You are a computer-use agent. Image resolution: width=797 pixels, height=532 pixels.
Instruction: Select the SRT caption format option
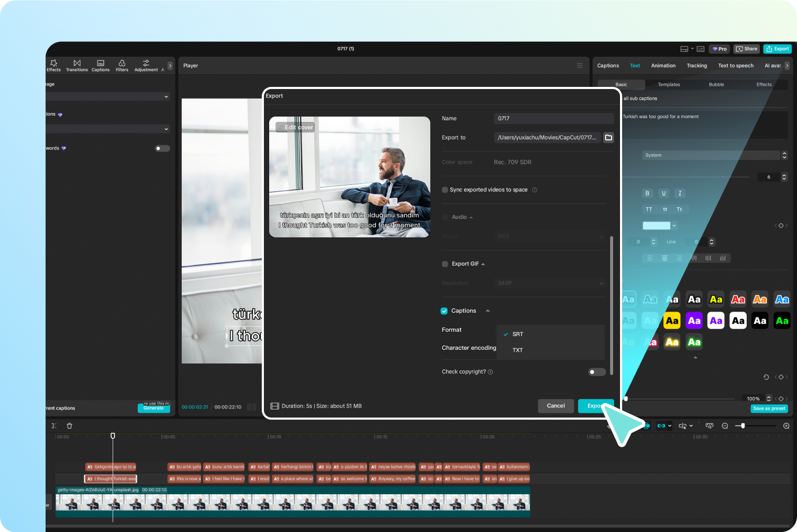click(x=518, y=334)
